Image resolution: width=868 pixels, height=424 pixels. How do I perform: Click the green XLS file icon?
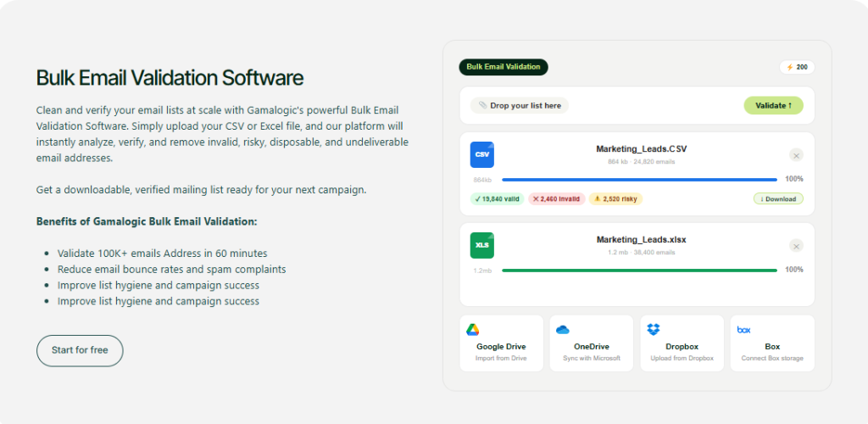click(482, 246)
